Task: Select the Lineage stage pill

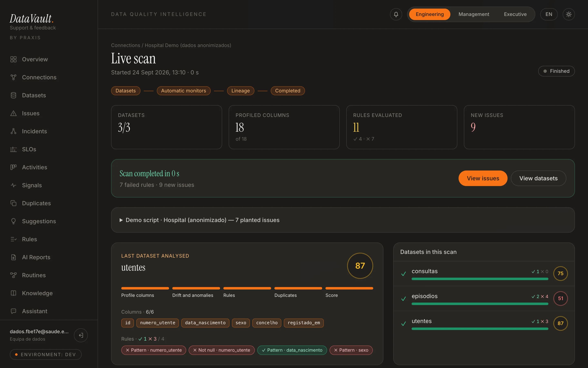Action: (240, 91)
